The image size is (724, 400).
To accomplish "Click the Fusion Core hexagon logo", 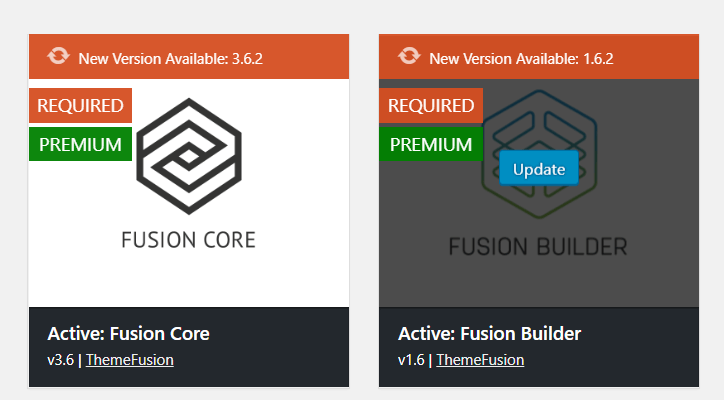I will [189, 156].
